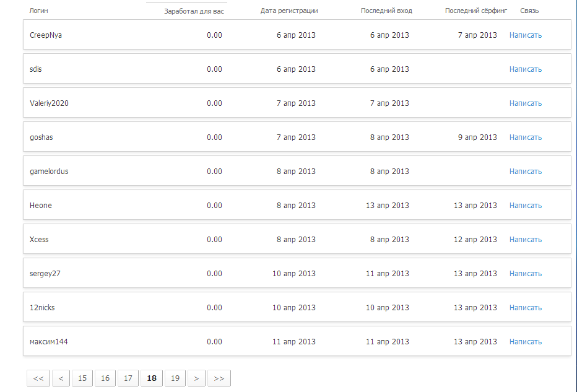577x392 pixels.
Task: Open page 15 of the list
Action: (82, 378)
